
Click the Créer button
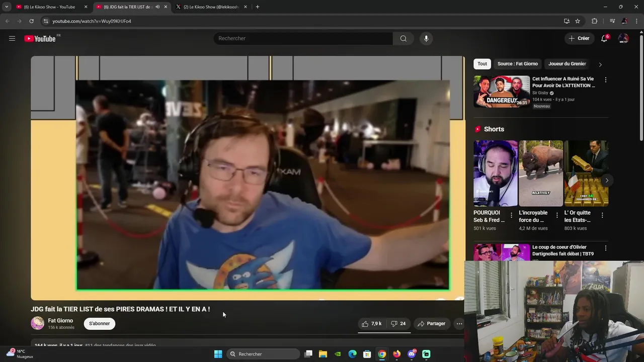click(579, 38)
